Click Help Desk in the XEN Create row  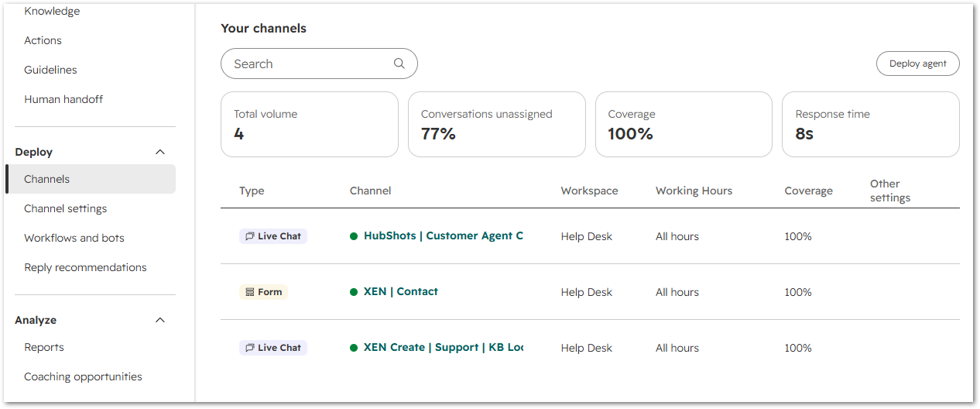click(587, 348)
